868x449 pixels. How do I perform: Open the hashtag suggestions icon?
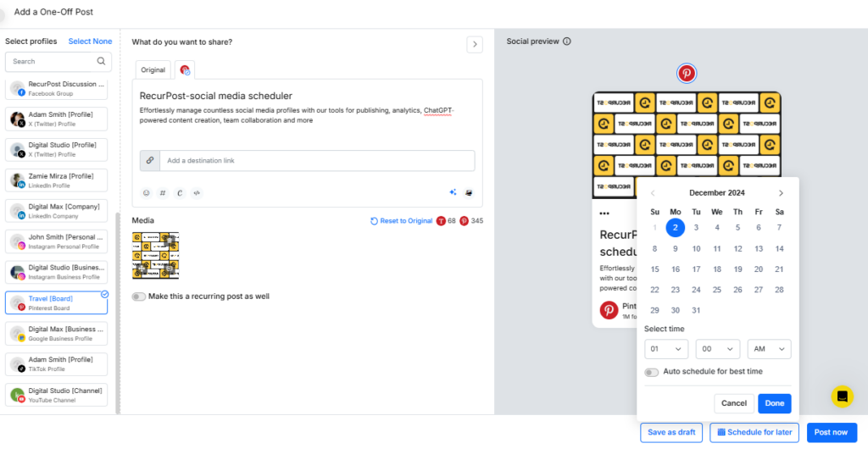pyautogui.click(x=163, y=193)
